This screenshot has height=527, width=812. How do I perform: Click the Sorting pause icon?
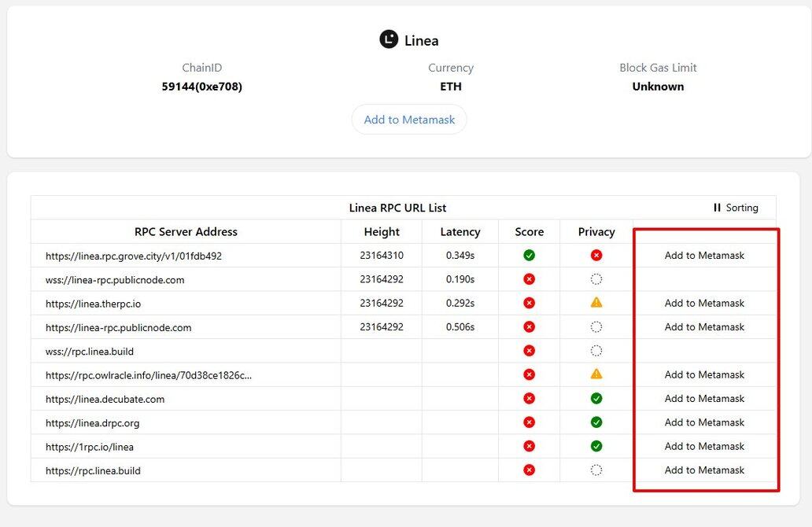pyautogui.click(x=718, y=208)
